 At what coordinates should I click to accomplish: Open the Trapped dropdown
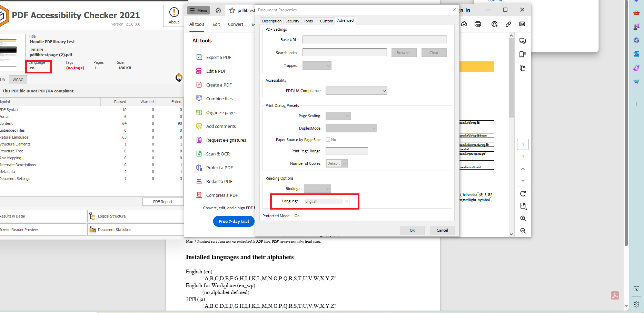tap(317, 65)
